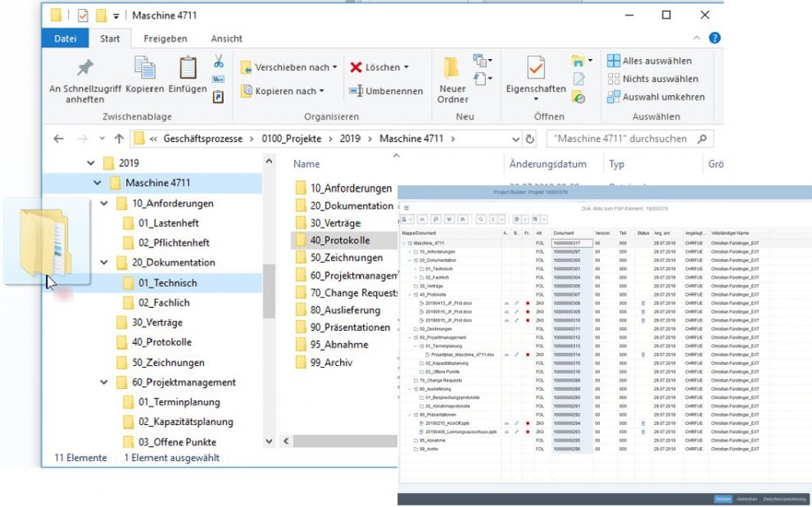812x507 pixels.
Task: Open the Datei tab
Action: coord(66,38)
